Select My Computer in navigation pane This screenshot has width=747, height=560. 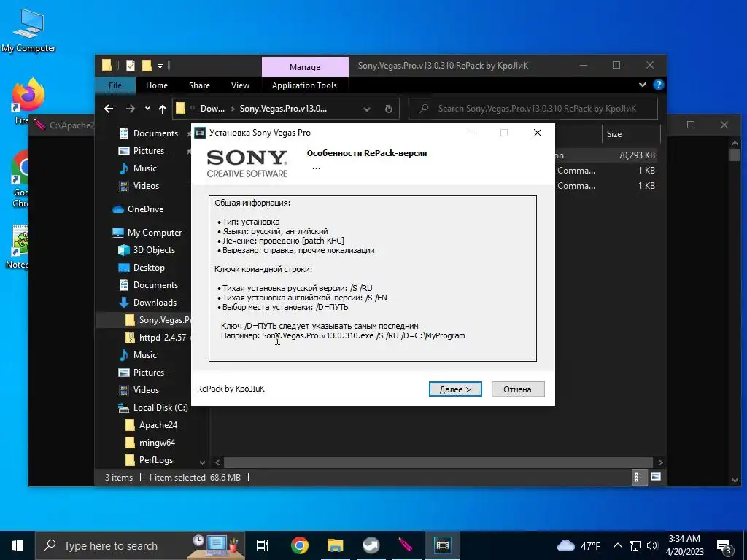click(x=155, y=233)
